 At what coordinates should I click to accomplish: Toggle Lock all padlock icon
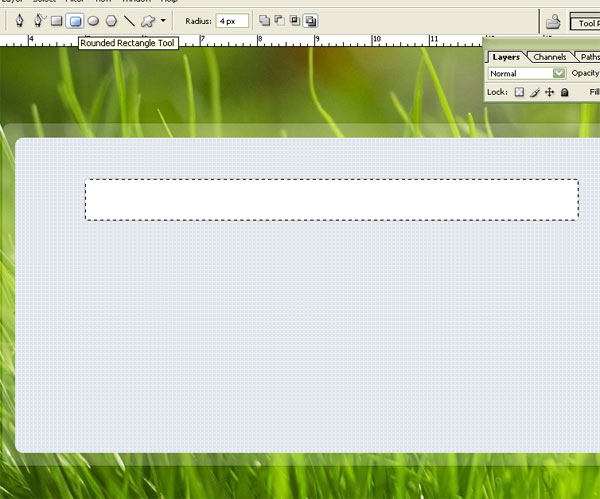(x=564, y=92)
